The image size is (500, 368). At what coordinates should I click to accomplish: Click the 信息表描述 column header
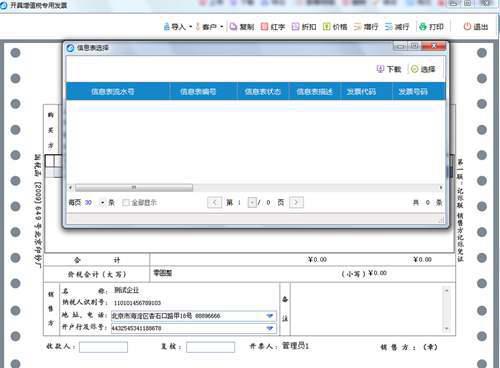(x=314, y=91)
